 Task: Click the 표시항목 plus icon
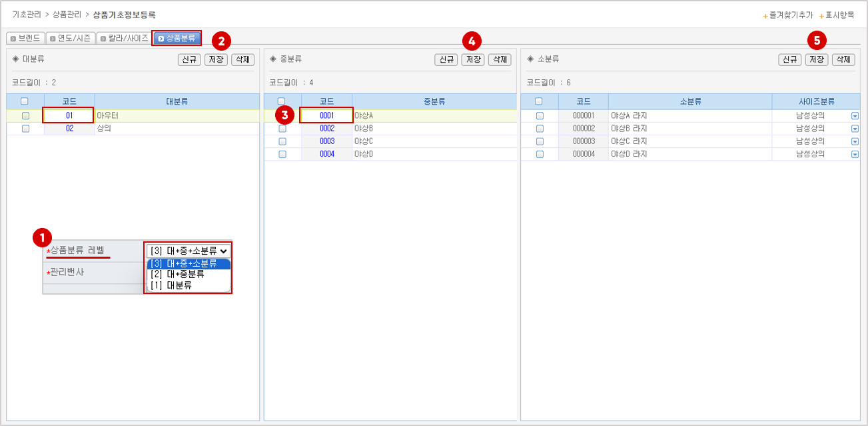821,15
